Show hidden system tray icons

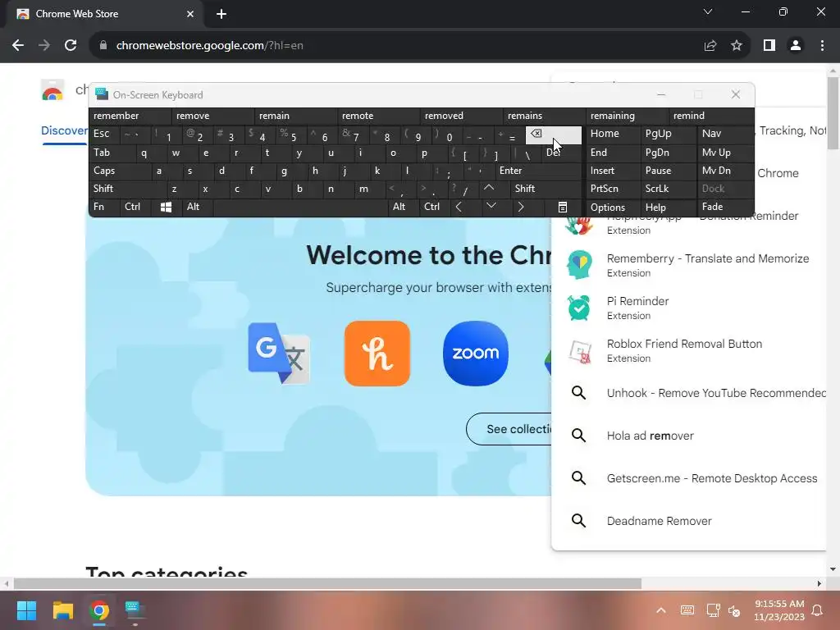coord(661,610)
